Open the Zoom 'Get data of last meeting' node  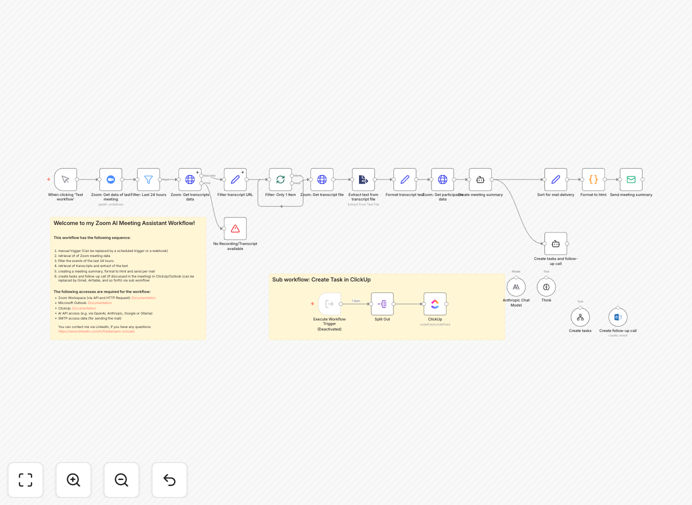[x=111, y=179]
